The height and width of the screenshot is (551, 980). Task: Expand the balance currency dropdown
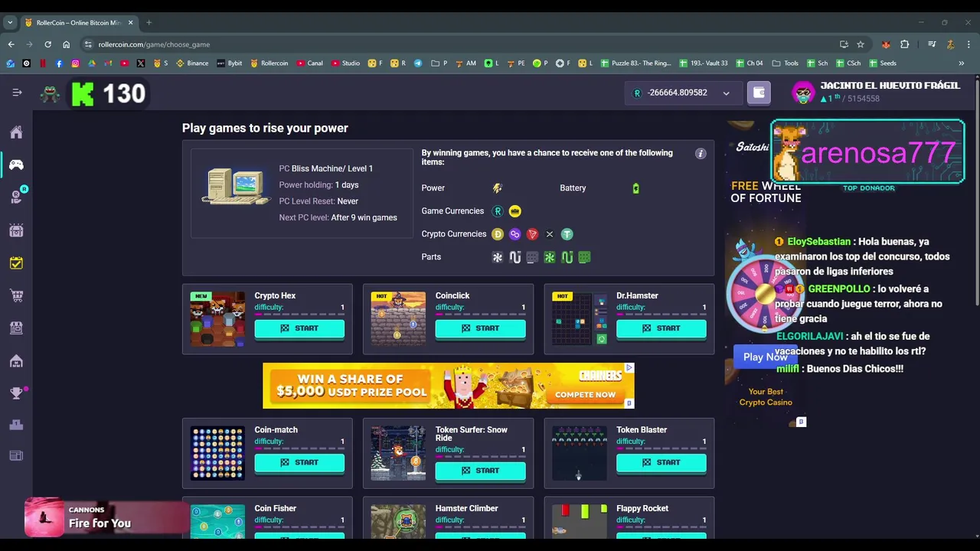[x=726, y=93]
